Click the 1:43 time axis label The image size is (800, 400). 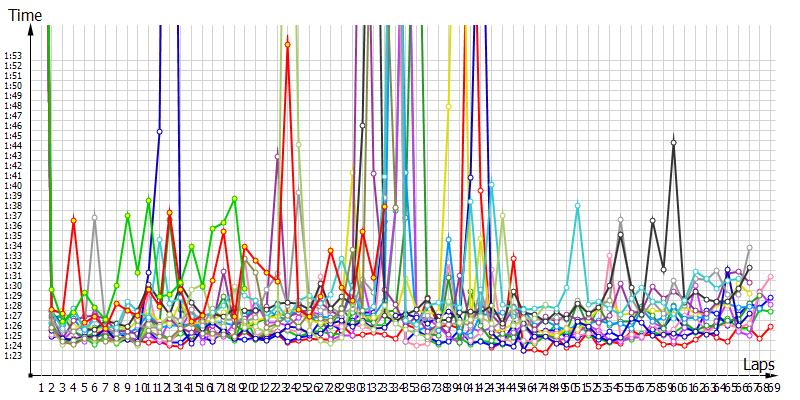[13, 156]
